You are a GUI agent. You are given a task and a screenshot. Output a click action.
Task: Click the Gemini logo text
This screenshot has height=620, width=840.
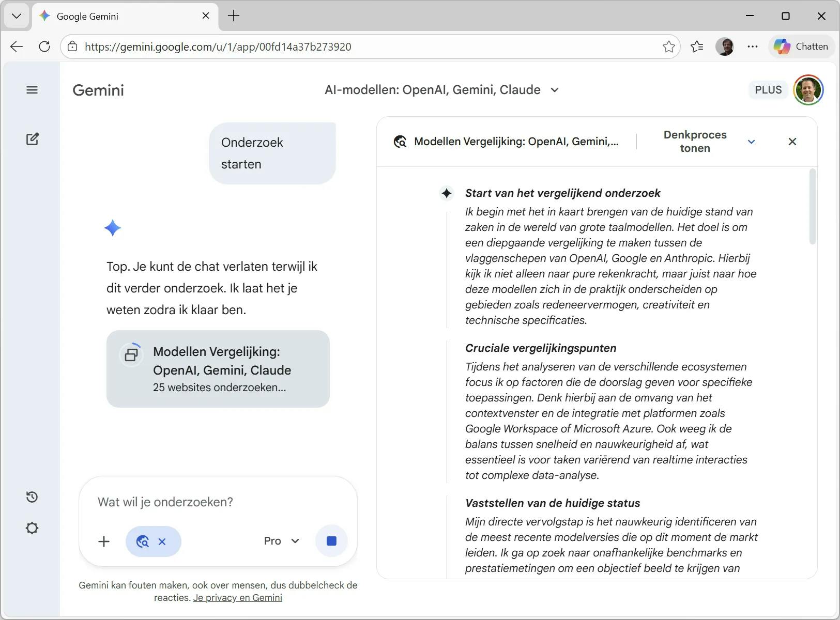point(98,90)
